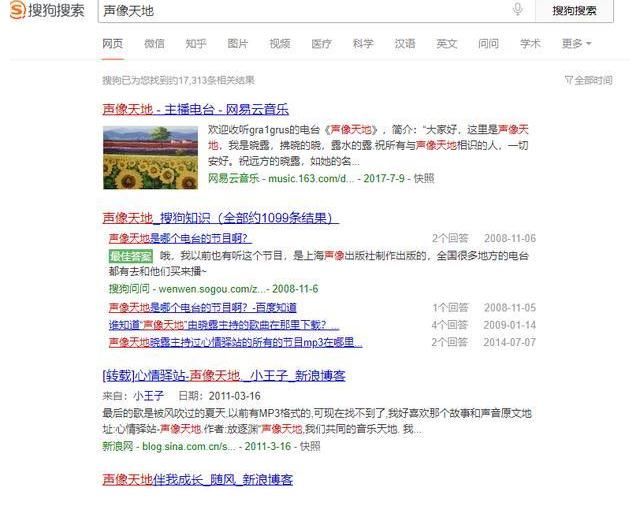Open the 百度知道 question link
The width and height of the screenshot is (640, 509).
click(202, 307)
